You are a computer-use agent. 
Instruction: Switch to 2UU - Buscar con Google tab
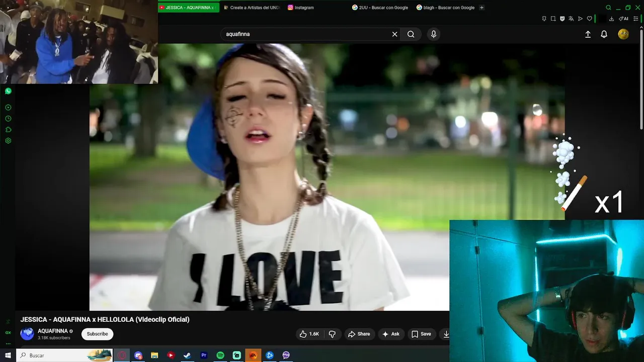click(380, 8)
